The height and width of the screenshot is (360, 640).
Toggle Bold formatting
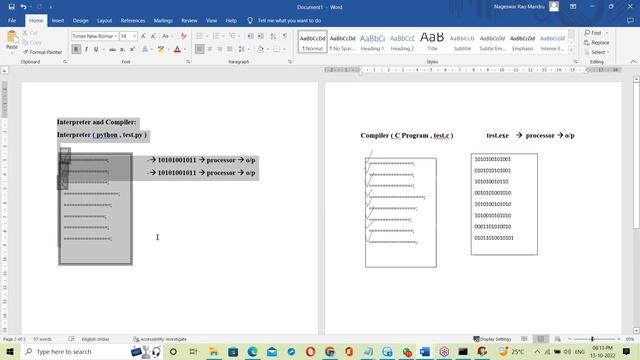76,49
